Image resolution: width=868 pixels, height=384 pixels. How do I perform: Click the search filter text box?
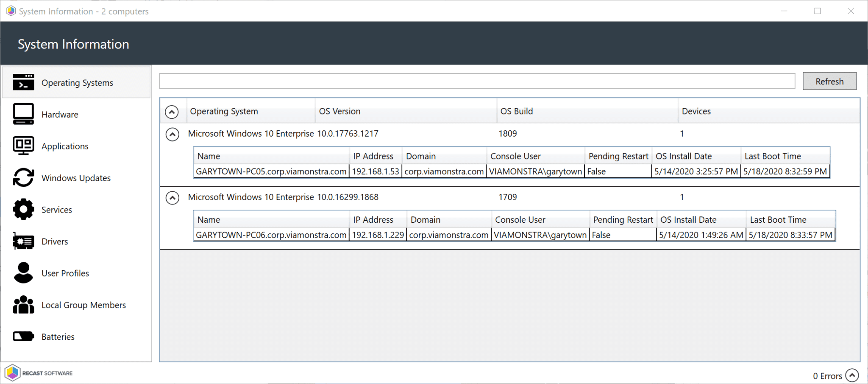(477, 81)
